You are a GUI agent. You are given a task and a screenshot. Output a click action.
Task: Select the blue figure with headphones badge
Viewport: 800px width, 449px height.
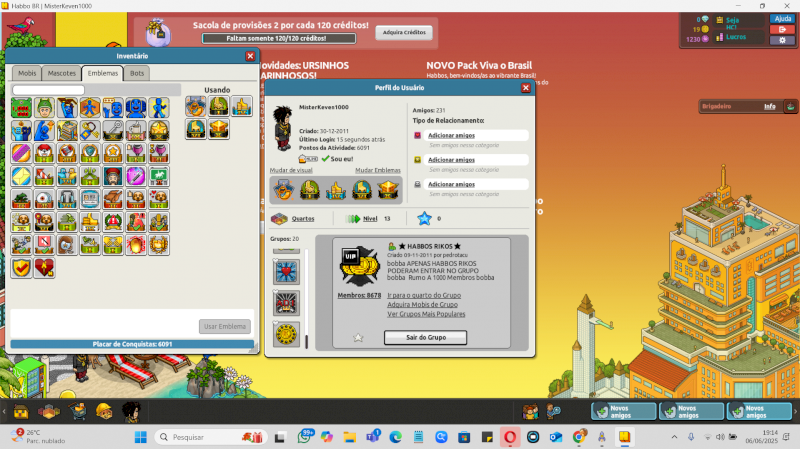click(x=136, y=108)
